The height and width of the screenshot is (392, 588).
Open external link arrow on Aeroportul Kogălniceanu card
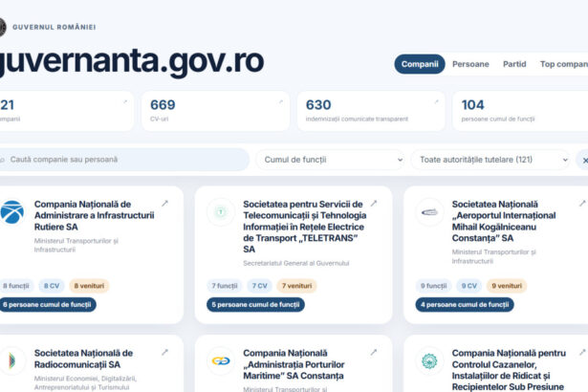[x=582, y=204]
